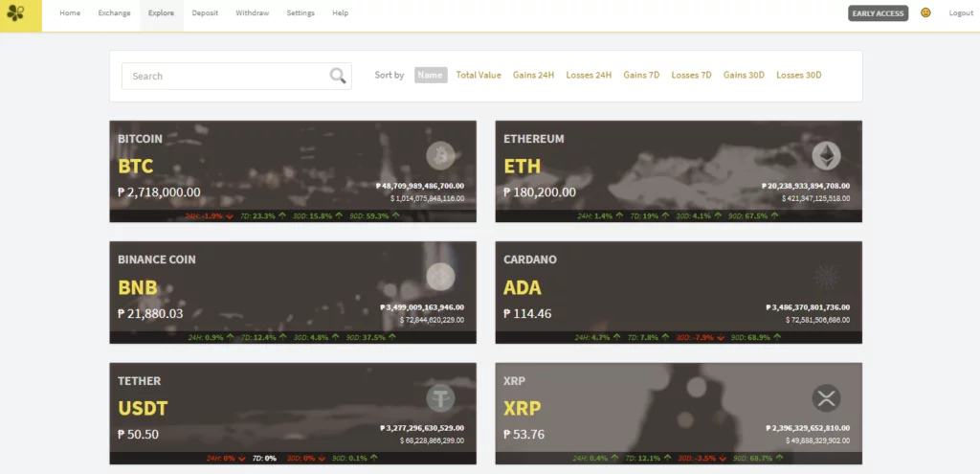Click the ETHEREUM card title
The height and width of the screenshot is (474, 980).
point(534,139)
